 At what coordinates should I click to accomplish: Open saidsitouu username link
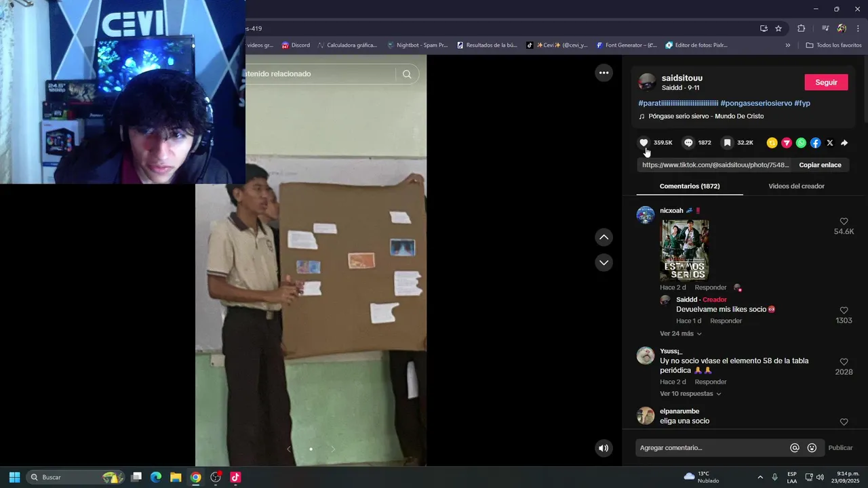[682, 78]
